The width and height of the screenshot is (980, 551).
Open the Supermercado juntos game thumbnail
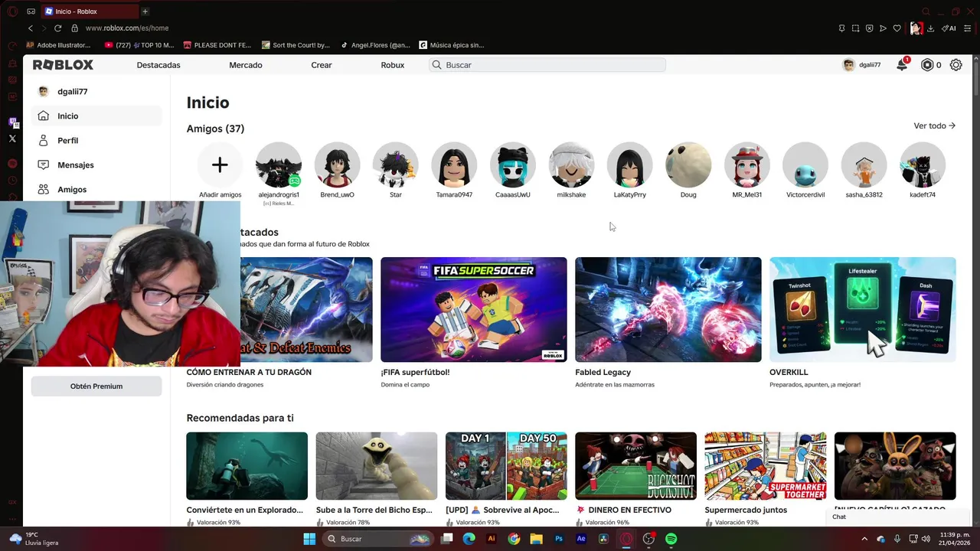[x=766, y=466]
